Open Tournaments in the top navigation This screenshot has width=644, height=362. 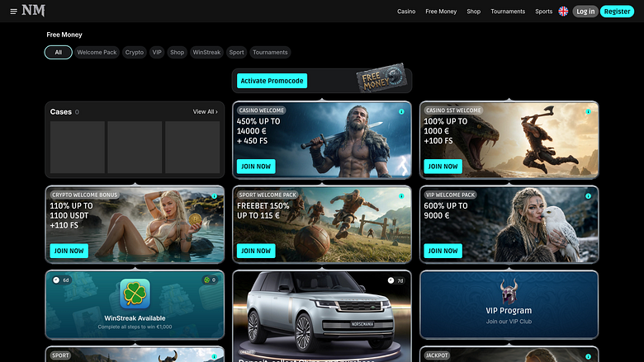click(508, 12)
